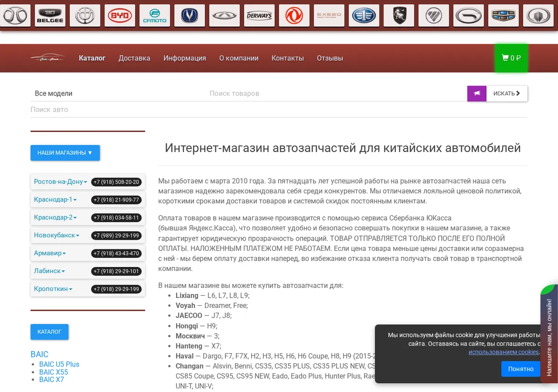Open the Belgee brand logo
Viewport: 558px width, 392px height.
pos(50,15)
